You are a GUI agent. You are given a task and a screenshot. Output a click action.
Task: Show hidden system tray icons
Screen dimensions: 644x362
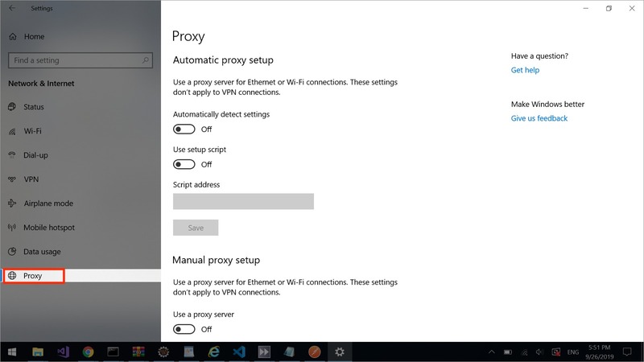coord(491,352)
